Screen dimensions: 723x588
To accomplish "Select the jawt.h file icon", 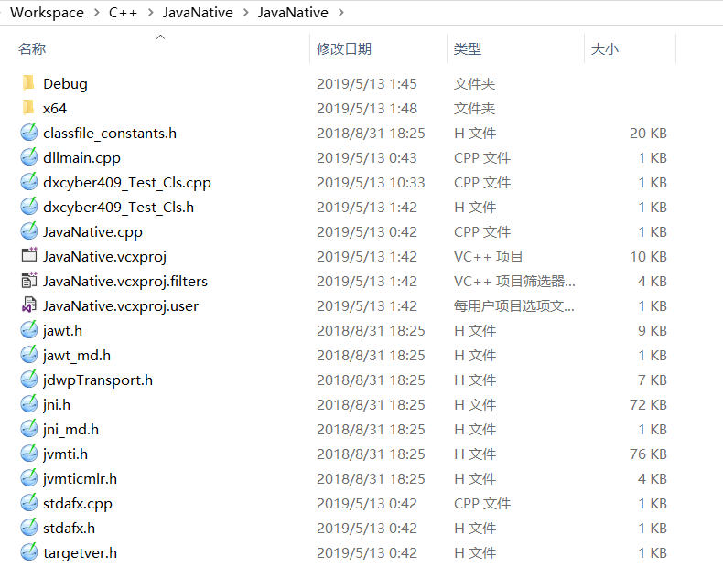I will click(x=29, y=330).
